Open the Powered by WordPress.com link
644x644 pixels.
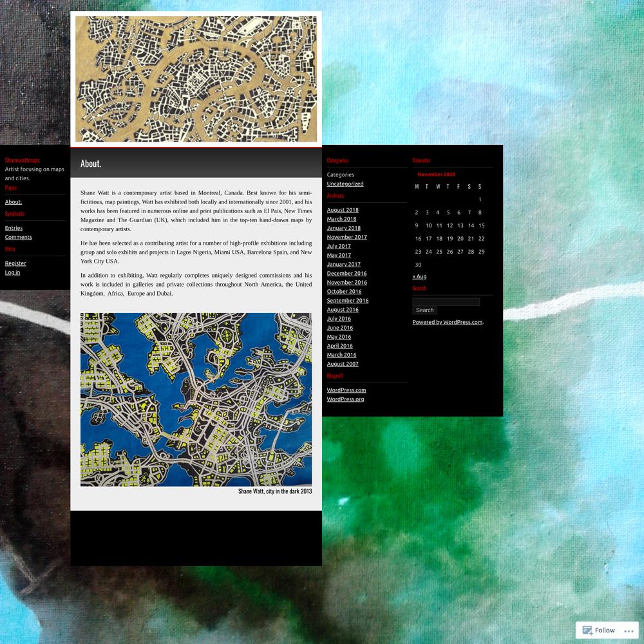coord(448,323)
